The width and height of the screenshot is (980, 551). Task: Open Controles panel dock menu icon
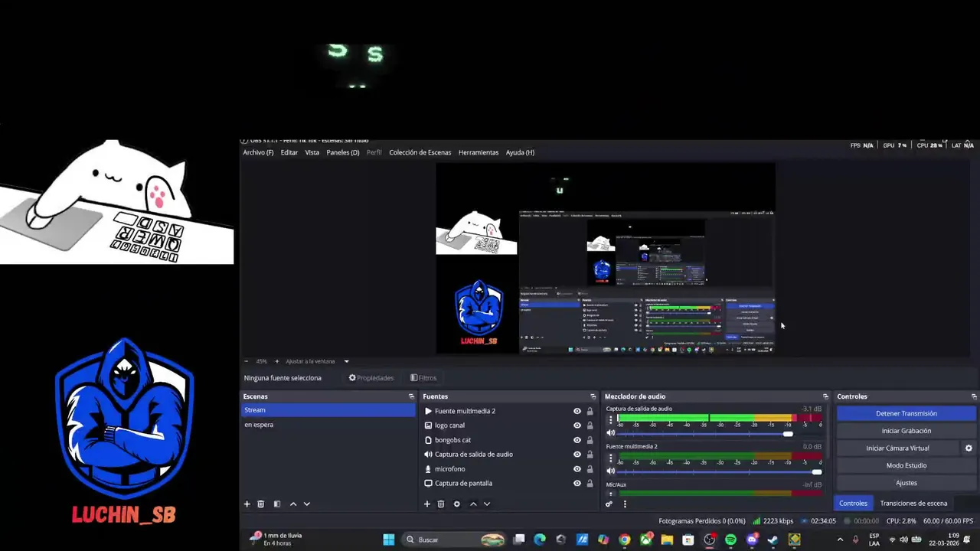tap(974, 396)
